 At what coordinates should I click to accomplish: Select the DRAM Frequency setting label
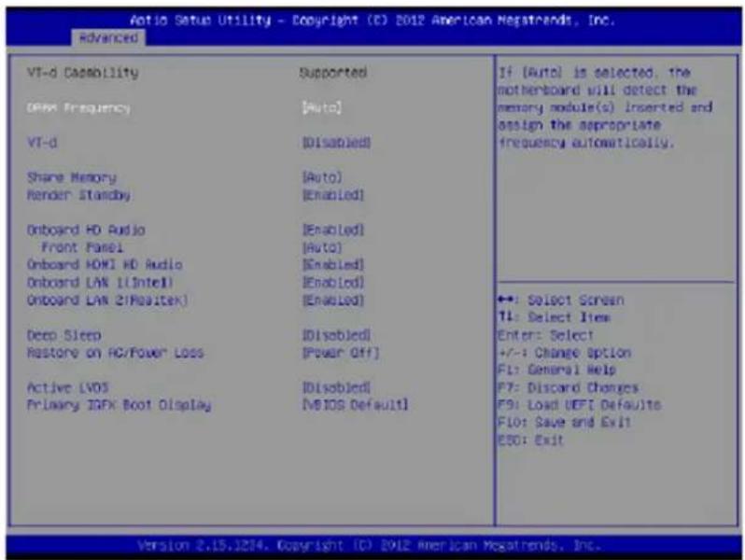pyautogui.click(x=78, y=108)
